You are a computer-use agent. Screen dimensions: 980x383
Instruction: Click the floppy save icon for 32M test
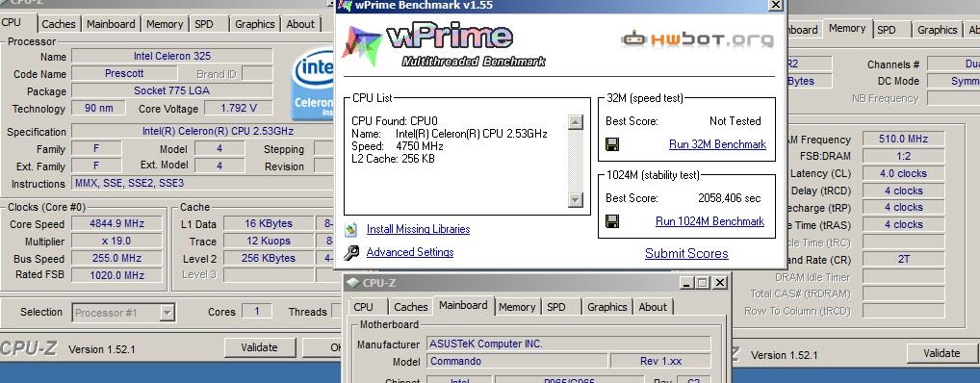pyautogui.click(x=612, y=145)
